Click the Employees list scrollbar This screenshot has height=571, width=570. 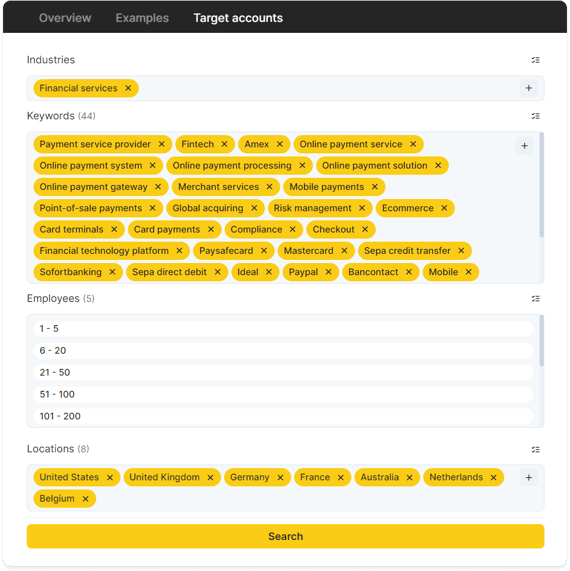click(x=542, y=341)
